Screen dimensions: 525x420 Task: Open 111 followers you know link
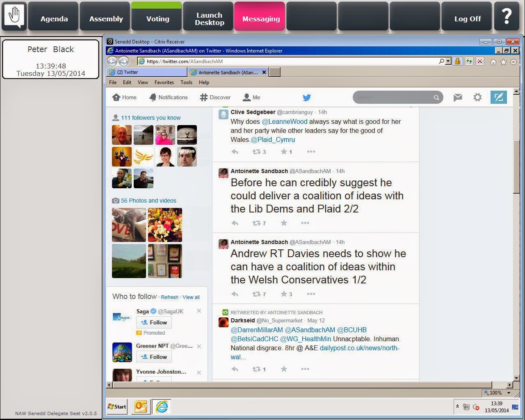click(x=151, y=118)
